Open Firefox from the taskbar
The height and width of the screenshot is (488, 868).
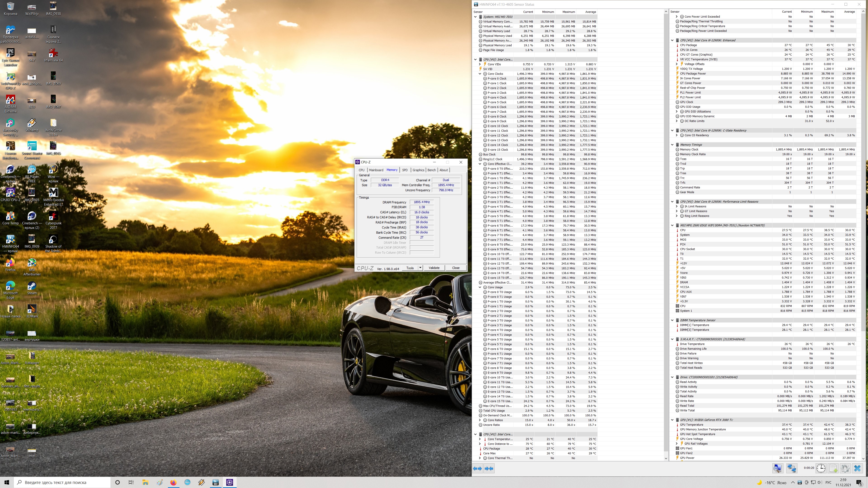173,482
